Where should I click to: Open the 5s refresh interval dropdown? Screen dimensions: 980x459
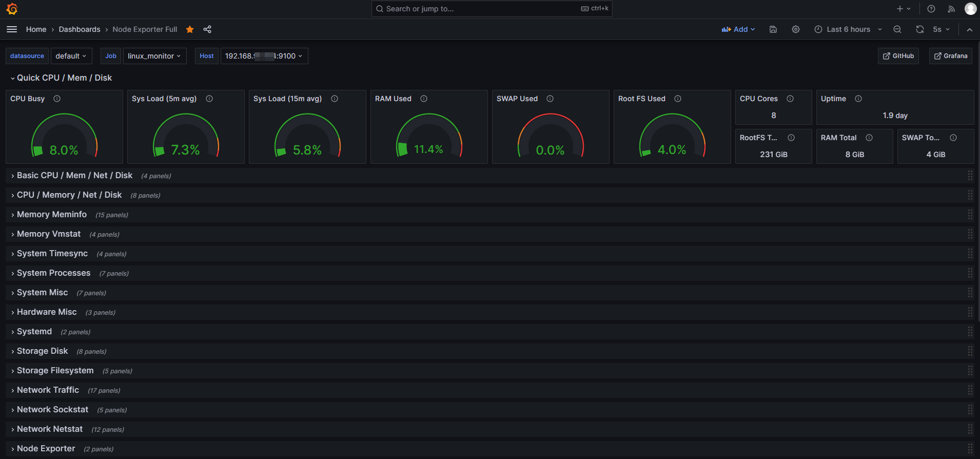941,29
